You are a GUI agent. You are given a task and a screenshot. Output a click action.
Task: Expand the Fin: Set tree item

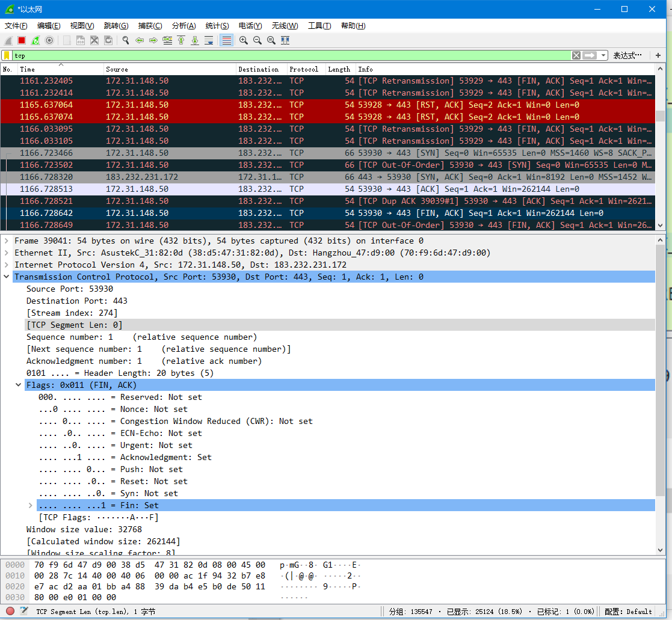[31, 506]
